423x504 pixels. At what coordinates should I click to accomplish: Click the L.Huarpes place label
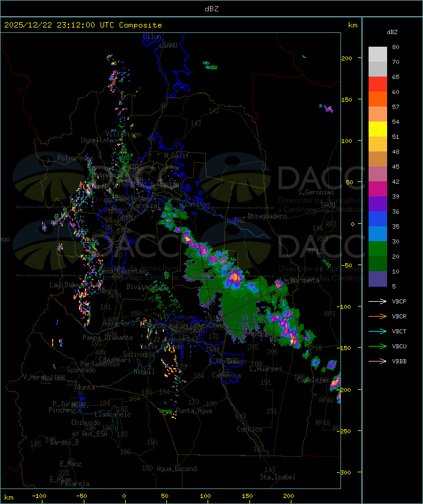pos(266,369)
